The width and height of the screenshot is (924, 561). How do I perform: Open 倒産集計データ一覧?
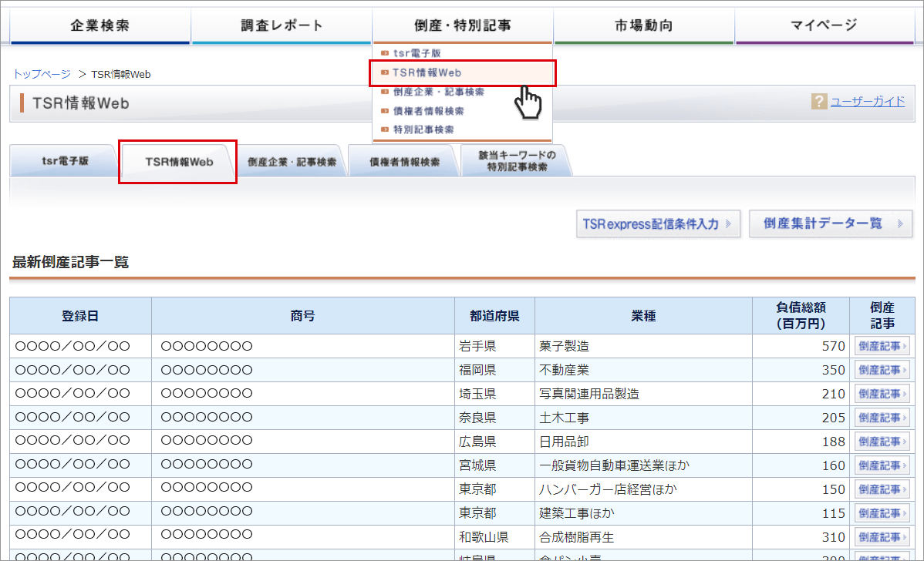(x=831, y=223)
